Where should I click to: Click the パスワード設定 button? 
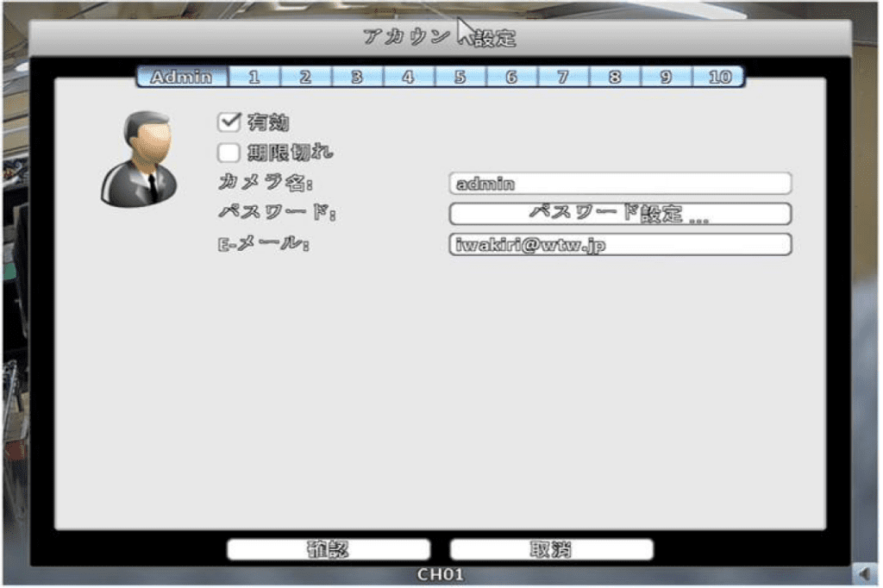pyautogui.click(x=619, y=214)
